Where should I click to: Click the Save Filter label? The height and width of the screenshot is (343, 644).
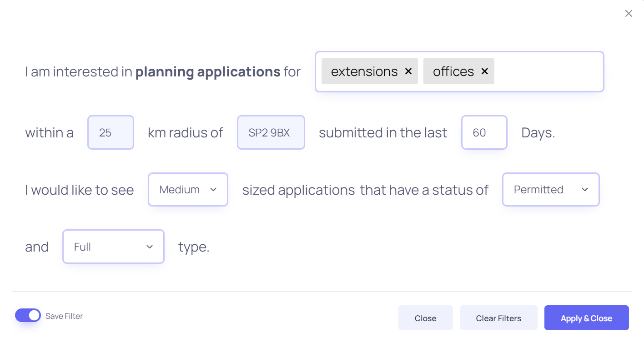pos(64,316)
